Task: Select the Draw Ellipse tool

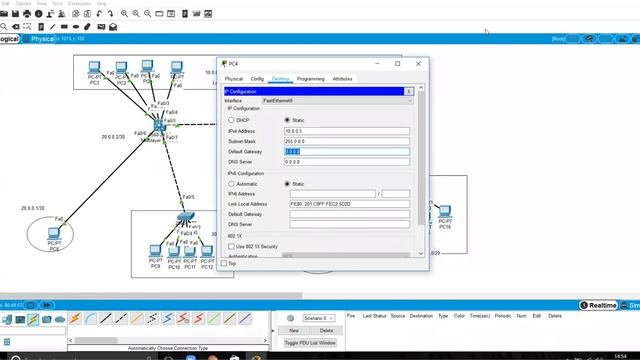Action: 76,27
